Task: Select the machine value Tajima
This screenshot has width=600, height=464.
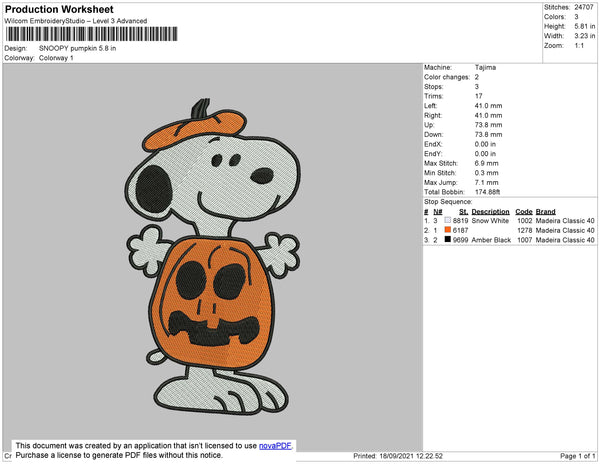Action: (485, 67)
